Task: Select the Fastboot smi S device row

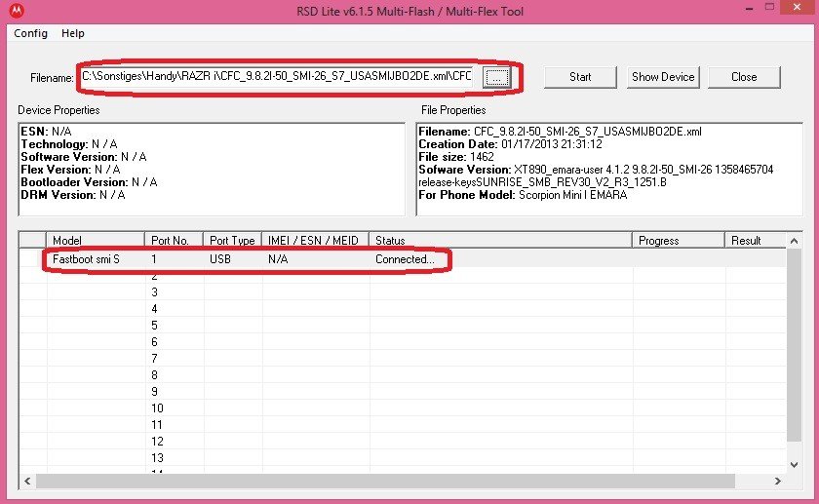Action: (402, 259)
